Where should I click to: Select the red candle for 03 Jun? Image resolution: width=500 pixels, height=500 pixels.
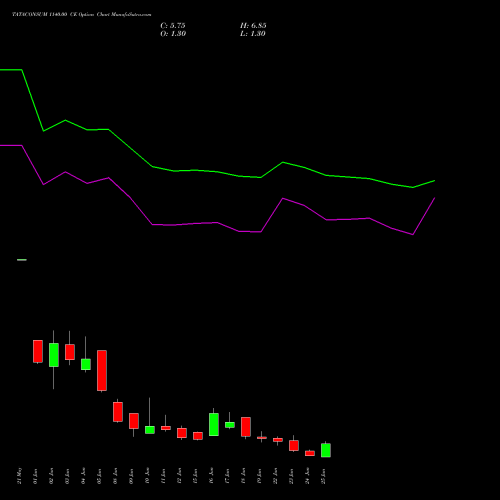70,352
